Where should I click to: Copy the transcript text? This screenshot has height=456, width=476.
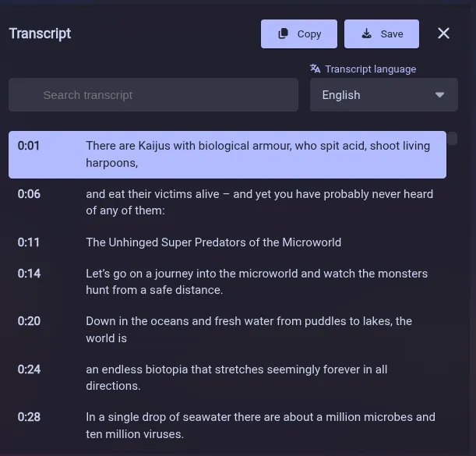(299, 34)
